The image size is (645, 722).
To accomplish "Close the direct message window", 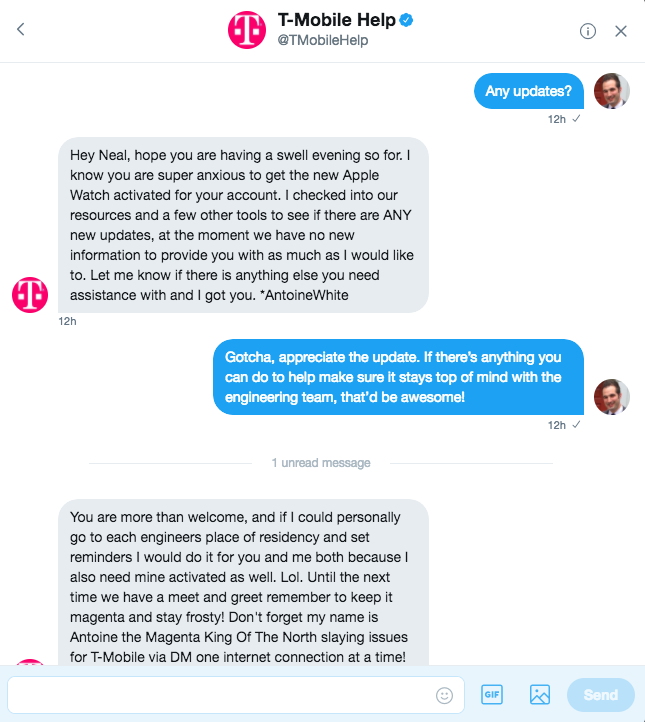I will pyautogui.click(x=621, y=31).
